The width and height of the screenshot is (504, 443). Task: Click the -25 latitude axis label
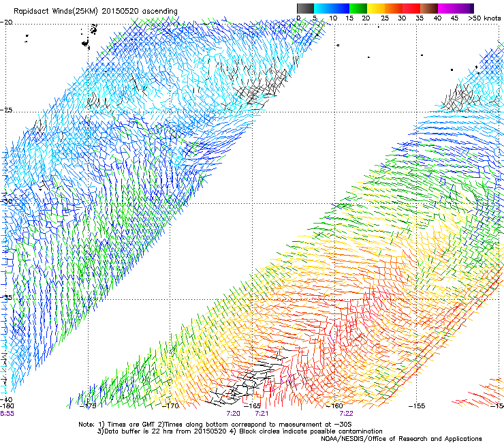point(6,110)
